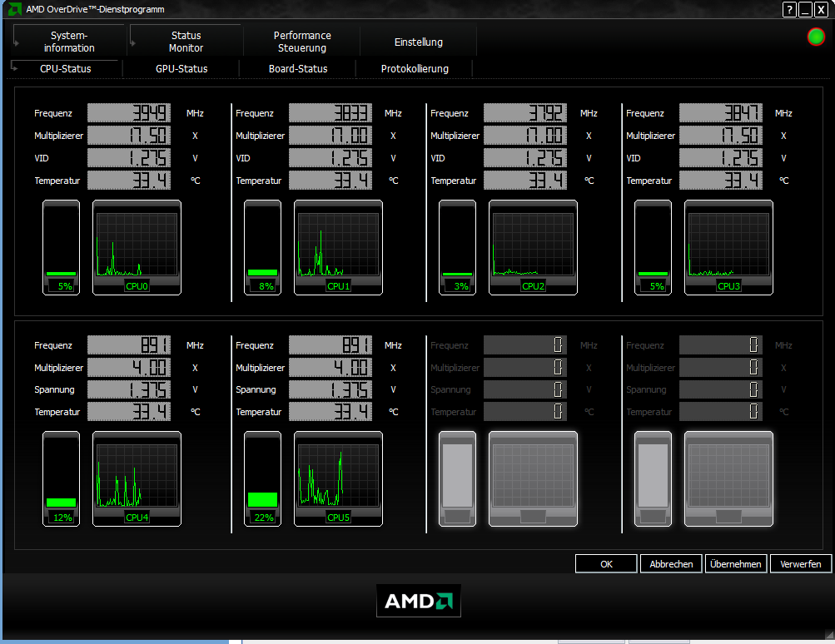Click the CPU5 load bar showing 22%

coord(262,479)
